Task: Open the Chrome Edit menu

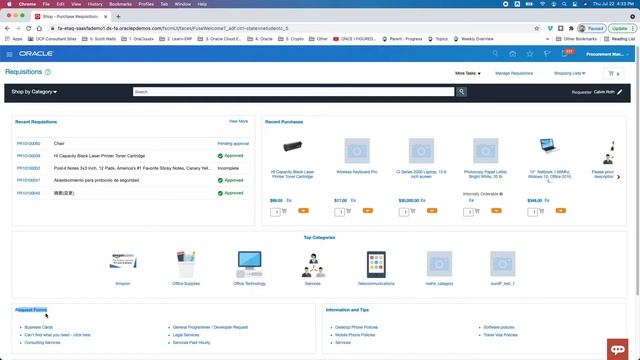Action: click(60, 4)
